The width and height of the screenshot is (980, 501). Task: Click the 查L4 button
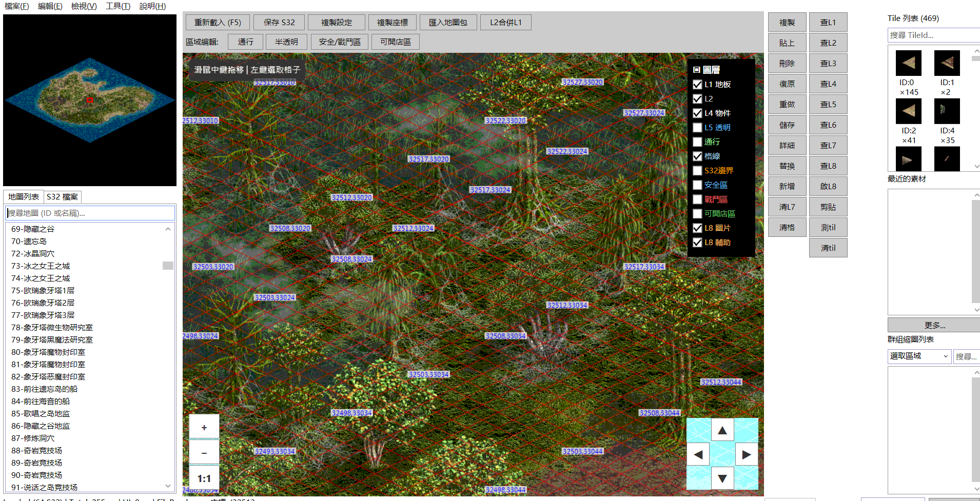pyautogui.click(x=828, y=84)
